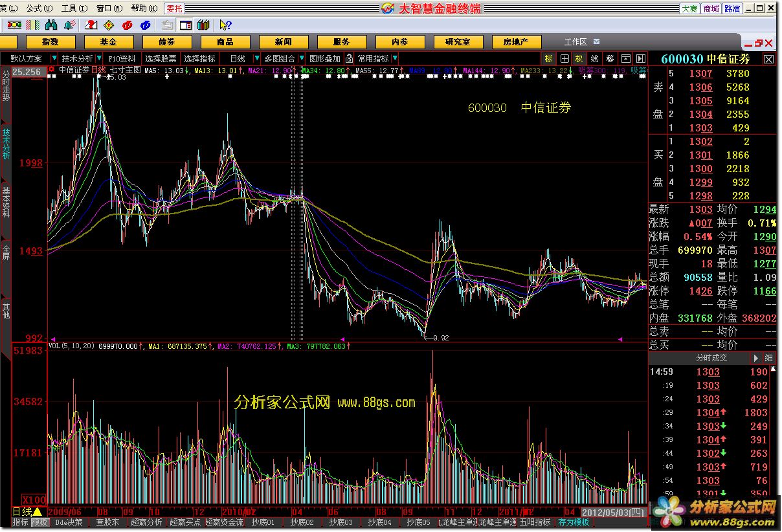This screenshot has height=532, width=782.
Task: Click the F10资料 button
Action: point(121,58)
